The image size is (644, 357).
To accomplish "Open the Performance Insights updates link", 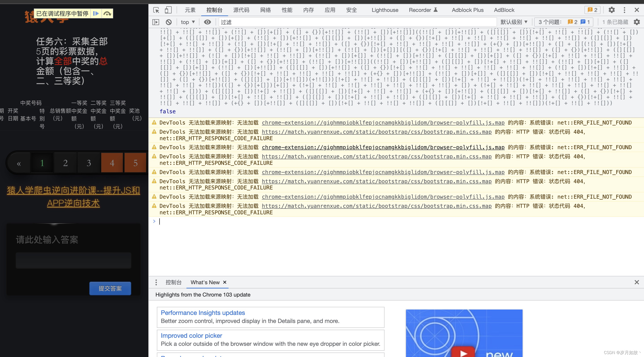I will point(203,312).
